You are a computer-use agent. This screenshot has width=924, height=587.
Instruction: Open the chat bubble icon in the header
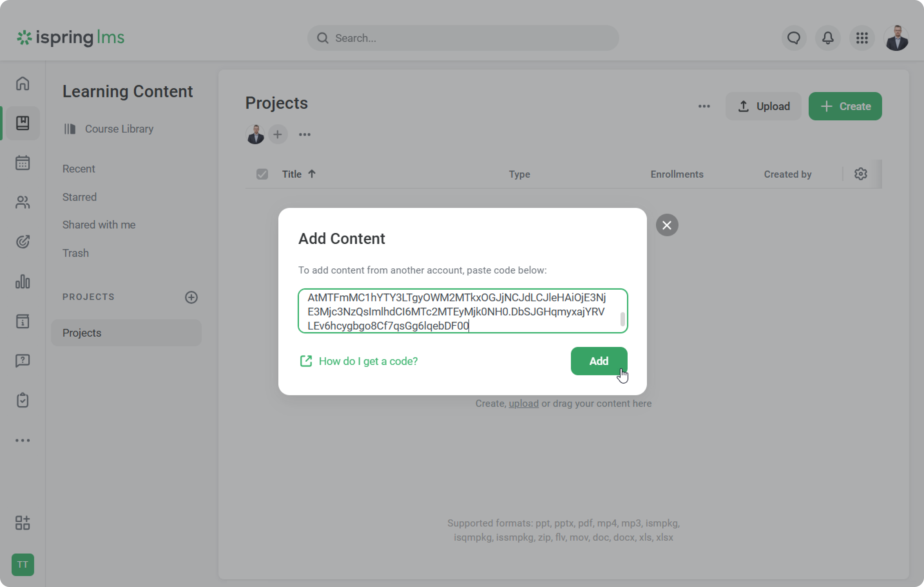pos(794,38)
